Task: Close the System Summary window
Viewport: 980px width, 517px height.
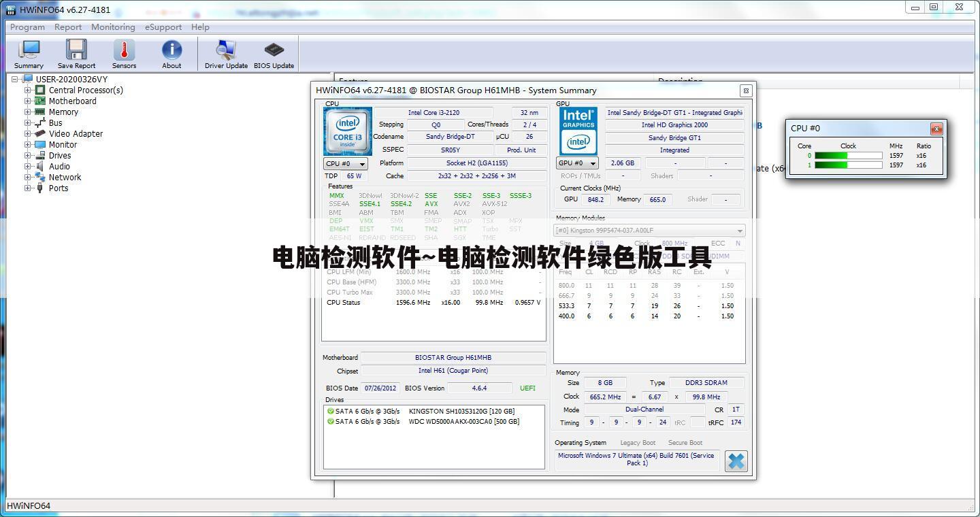Action: (x=746, y=90)
